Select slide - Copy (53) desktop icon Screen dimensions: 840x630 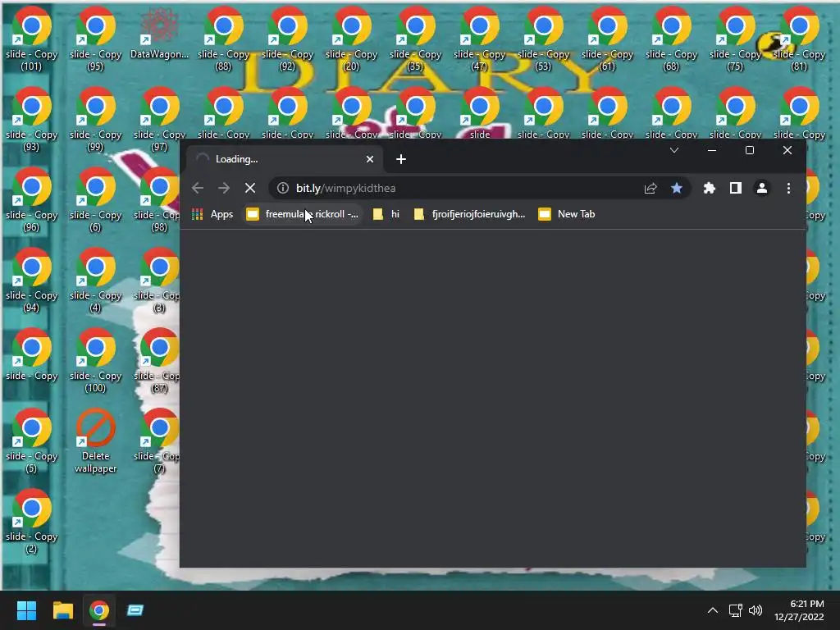coord(543,39)
